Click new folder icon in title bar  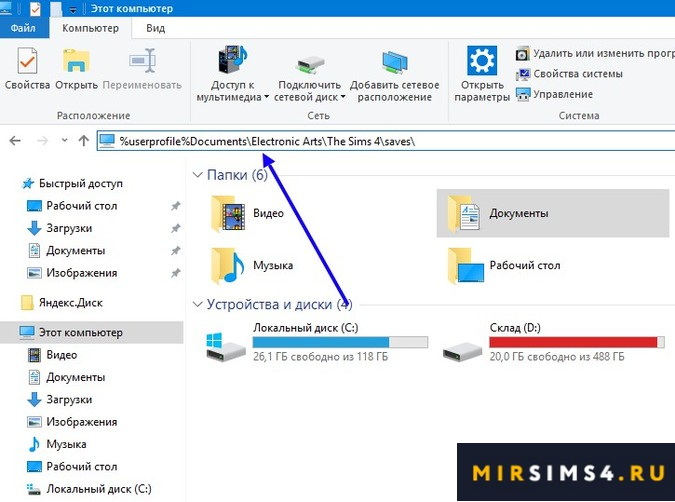[56, 9]
